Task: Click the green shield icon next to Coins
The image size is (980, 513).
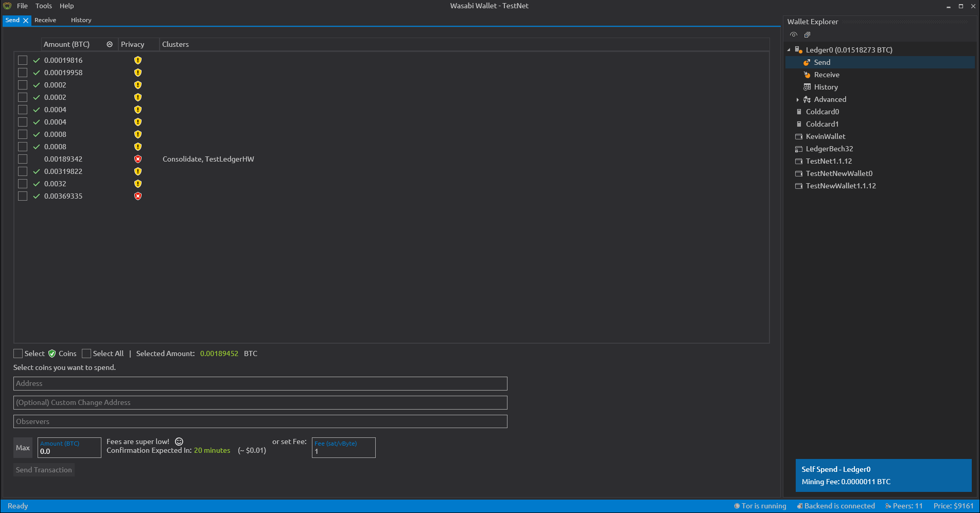Action: [x=52, y=353]
